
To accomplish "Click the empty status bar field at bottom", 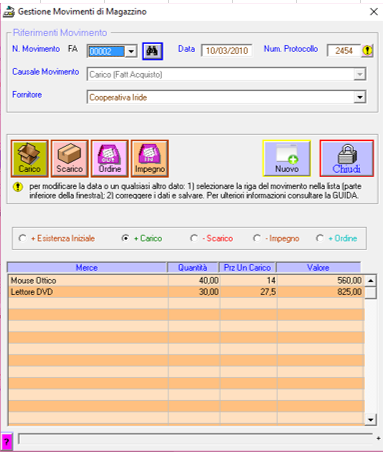I will [195, 439].
